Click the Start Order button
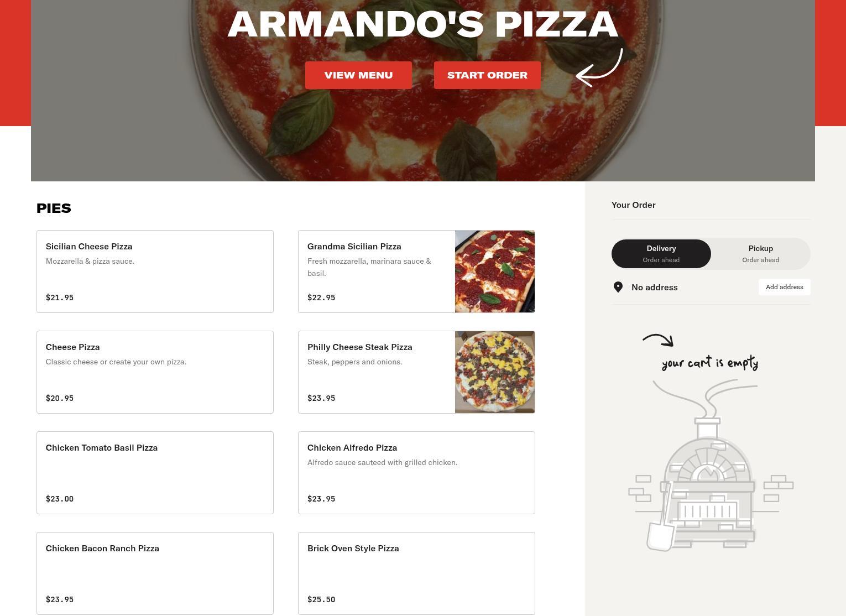 [487, 75]
